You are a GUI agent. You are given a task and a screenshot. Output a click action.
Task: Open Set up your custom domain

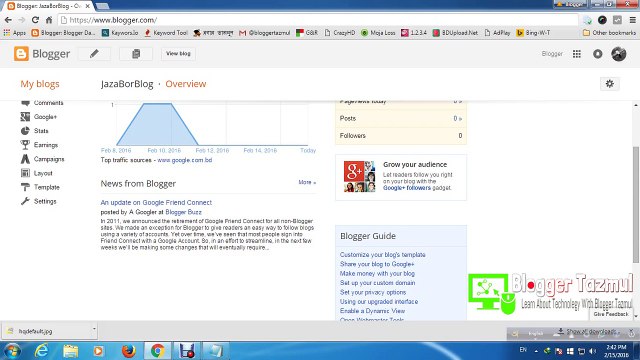tap(378, 283)
